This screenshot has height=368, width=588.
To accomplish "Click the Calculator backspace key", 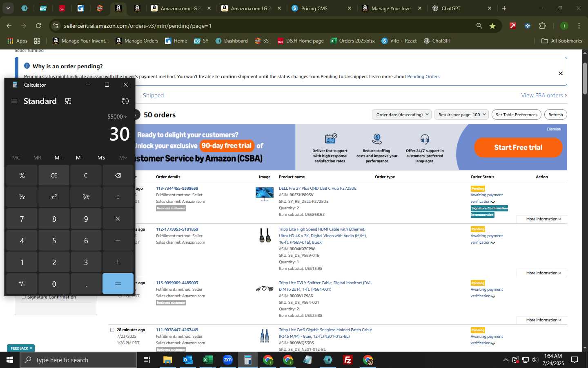I will tap(118, 175).
